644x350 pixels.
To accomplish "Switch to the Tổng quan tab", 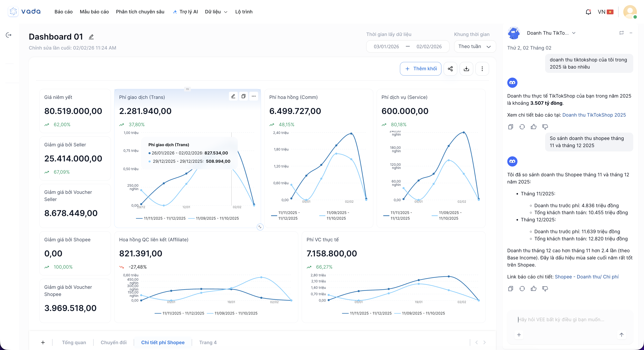I will pyautogui.click(x=74, y=342).
